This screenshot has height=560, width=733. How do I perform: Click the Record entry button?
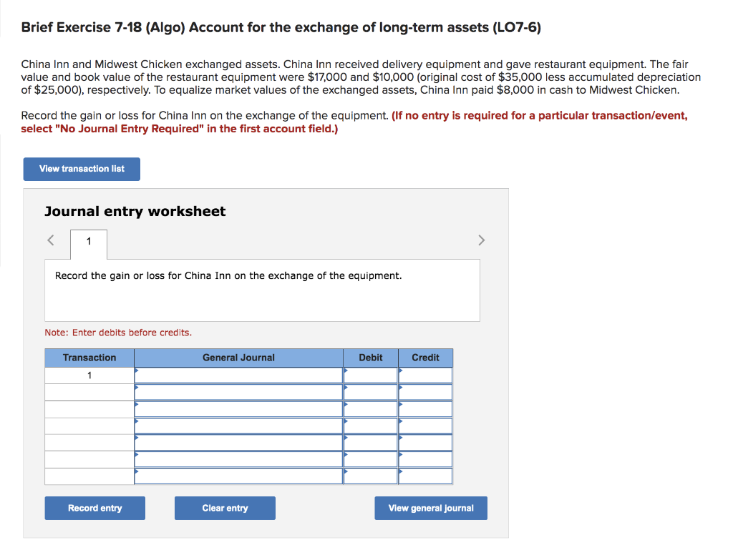click(94, 508)
